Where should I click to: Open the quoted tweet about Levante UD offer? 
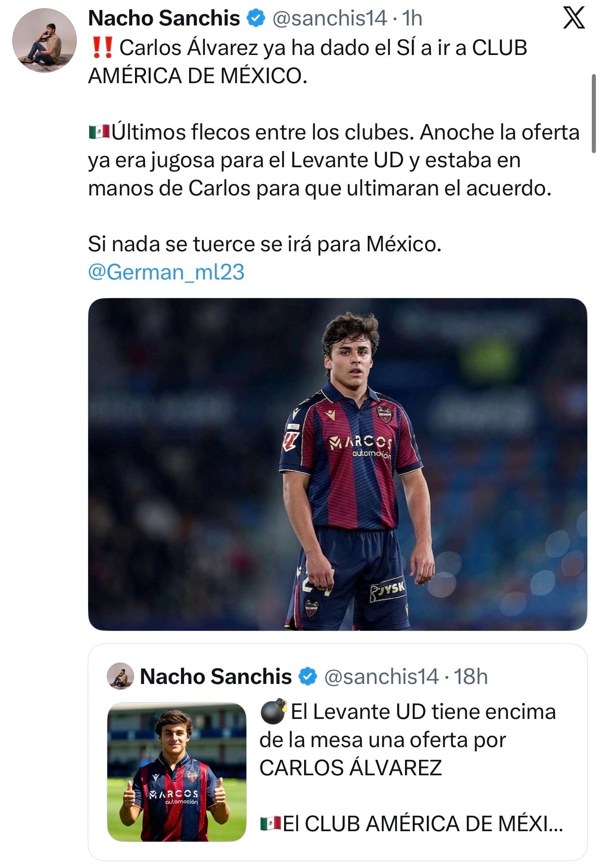pyautogui.click(x=337, y=752)
